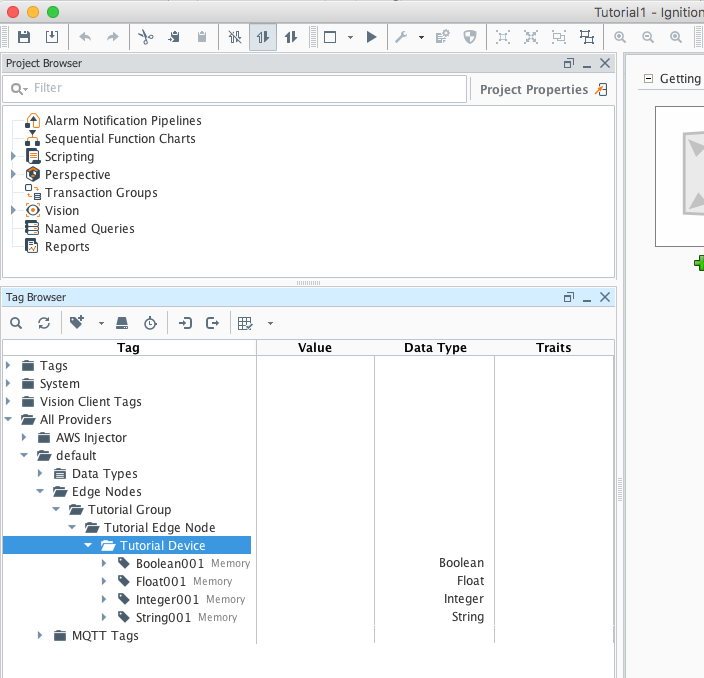This screenshot has height=678, width=704.
Task: Click the Project Properties button
Action: [x=534, y=89]
